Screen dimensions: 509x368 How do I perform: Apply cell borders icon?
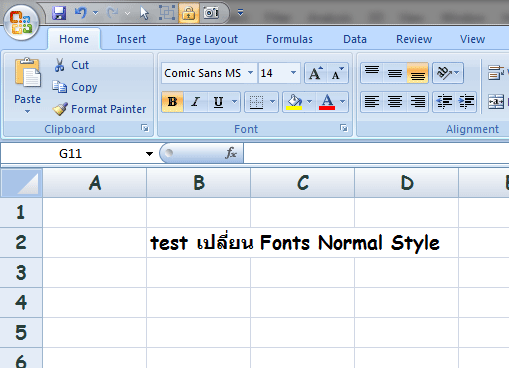tap(256, 102)
